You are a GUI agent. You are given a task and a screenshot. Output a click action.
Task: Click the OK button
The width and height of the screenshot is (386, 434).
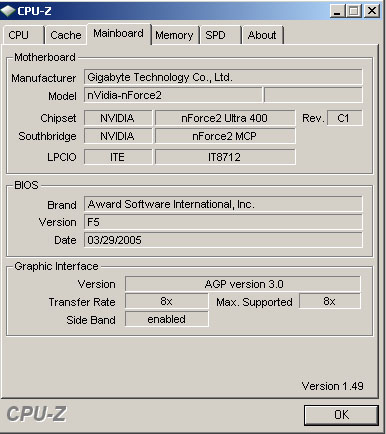point(341,415)
